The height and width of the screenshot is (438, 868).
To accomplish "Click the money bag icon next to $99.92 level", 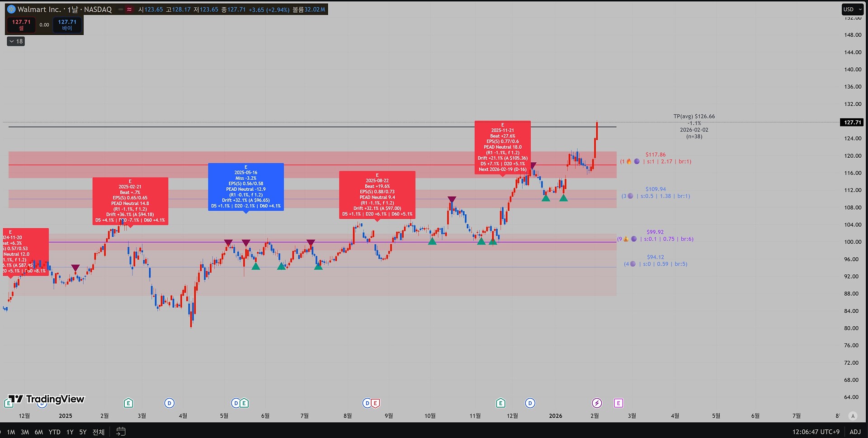I will coord(626,239).
